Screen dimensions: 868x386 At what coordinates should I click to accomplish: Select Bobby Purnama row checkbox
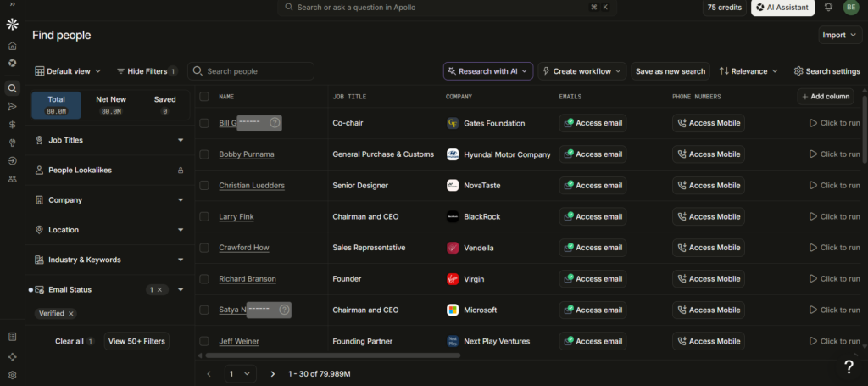coord(204,154)
